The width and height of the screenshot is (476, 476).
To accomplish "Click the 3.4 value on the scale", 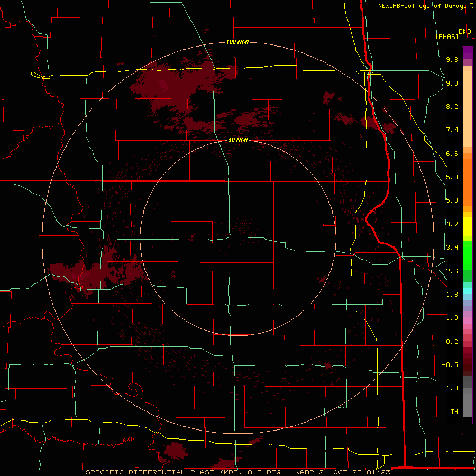I will [452, 248].
